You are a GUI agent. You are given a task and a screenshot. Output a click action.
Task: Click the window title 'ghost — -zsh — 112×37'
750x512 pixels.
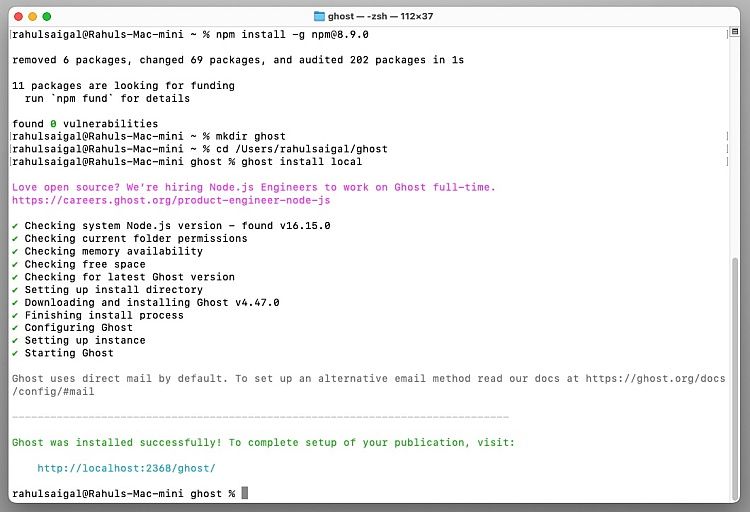tap(380, 16)
